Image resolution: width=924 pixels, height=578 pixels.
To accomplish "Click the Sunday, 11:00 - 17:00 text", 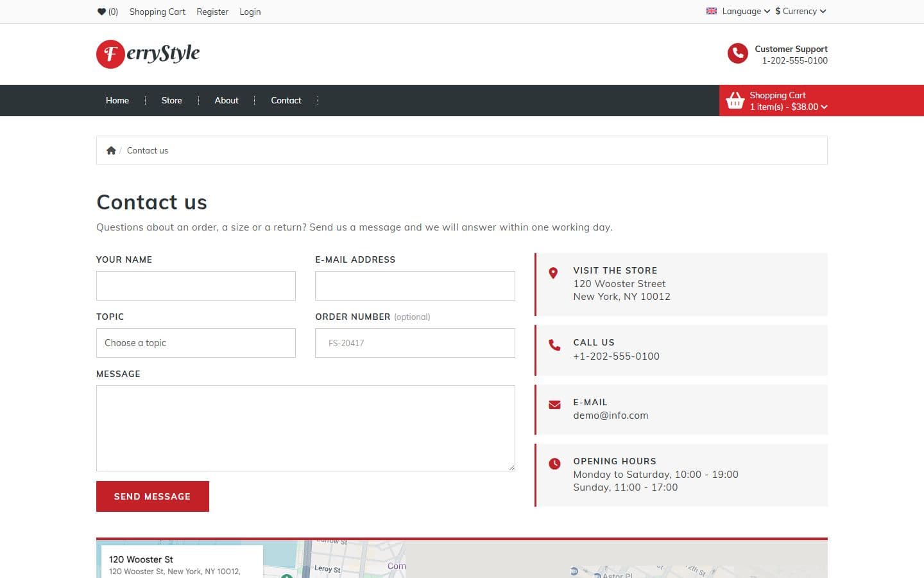I will [x=626, y=487].
